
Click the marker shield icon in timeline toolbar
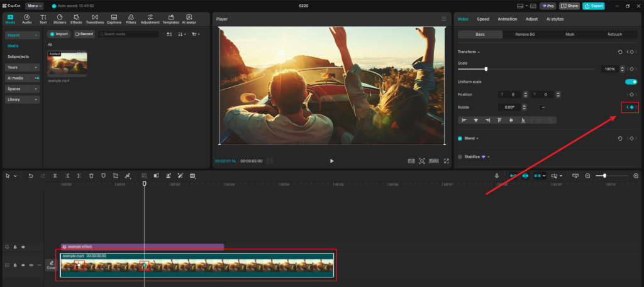[104, 175]
